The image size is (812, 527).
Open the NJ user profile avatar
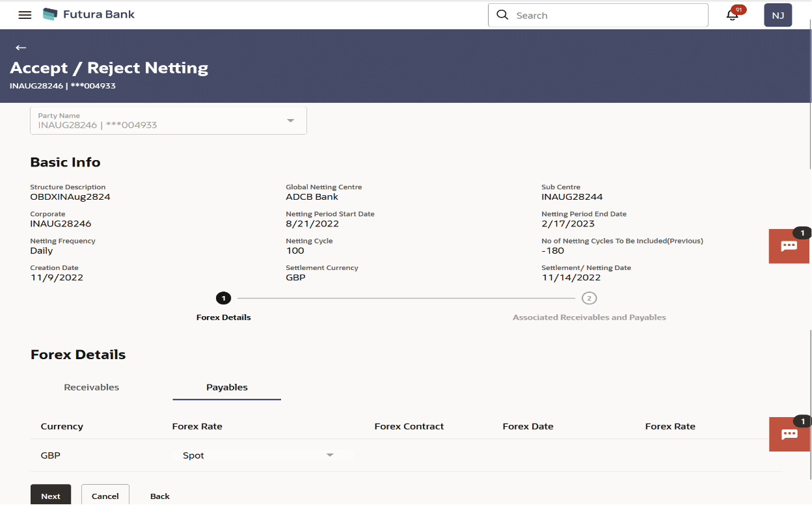click(778, 15)
